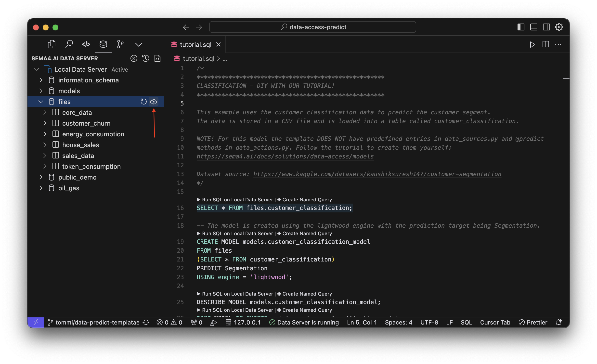Toggle the bottom panel layout
Screen dimensions: 597x364
(533, 27)
